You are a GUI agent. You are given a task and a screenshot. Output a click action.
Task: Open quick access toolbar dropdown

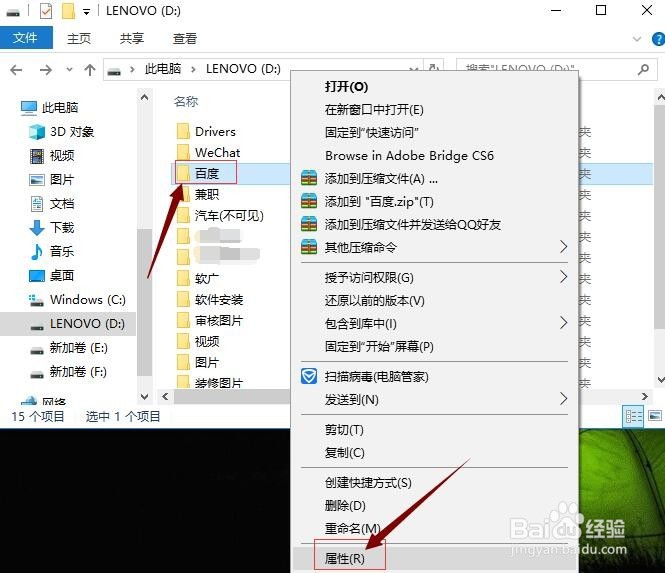86,12
